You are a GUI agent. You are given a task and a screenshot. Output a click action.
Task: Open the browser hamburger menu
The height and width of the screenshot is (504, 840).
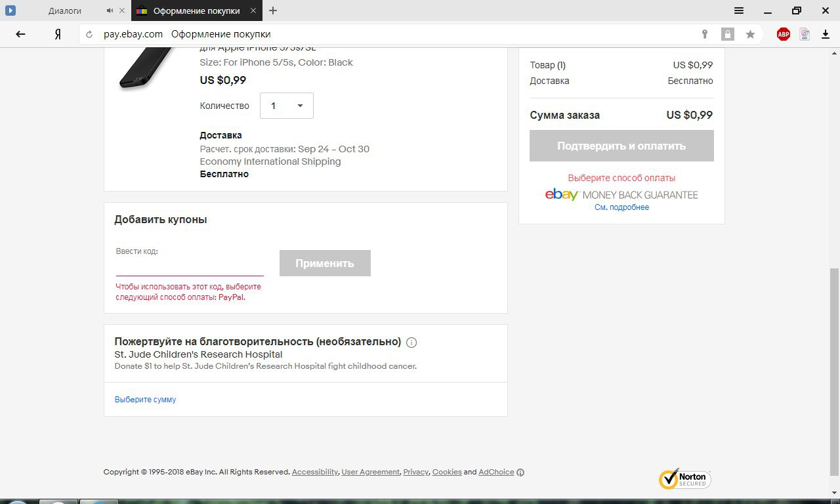pyautogui.click(x=739, y=10)
